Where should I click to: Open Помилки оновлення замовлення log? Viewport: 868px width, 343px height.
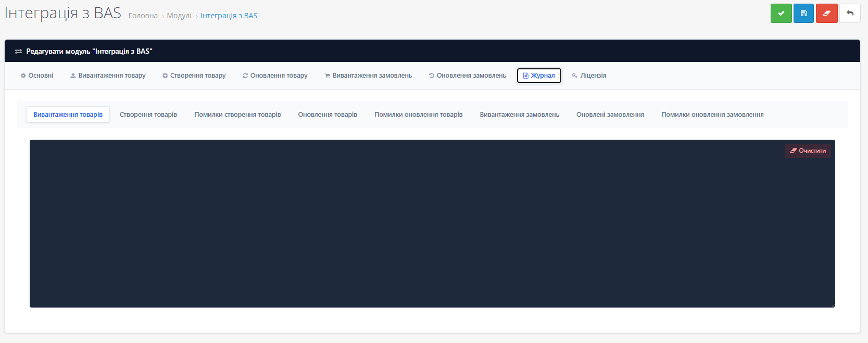click(712, 115)
